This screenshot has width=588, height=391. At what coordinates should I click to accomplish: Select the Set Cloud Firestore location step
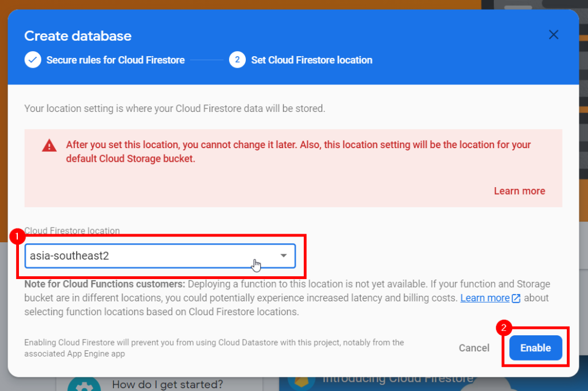pyautogui.click(x=312, y=60)
